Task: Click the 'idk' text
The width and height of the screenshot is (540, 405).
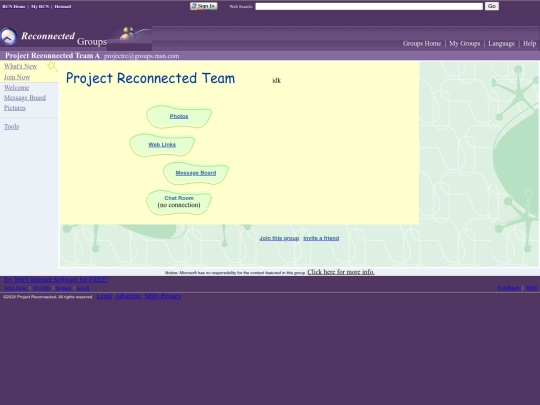Action: click(277, 80)
